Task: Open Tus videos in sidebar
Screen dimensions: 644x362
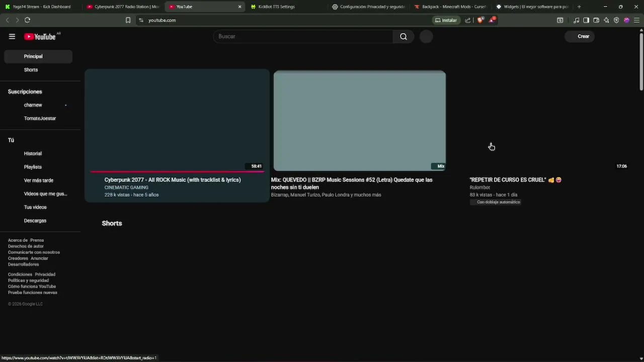Action: point(38,207)
